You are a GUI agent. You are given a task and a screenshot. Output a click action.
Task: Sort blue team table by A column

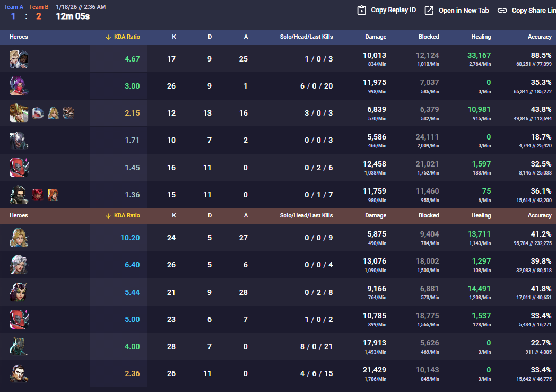coord(246,37)
